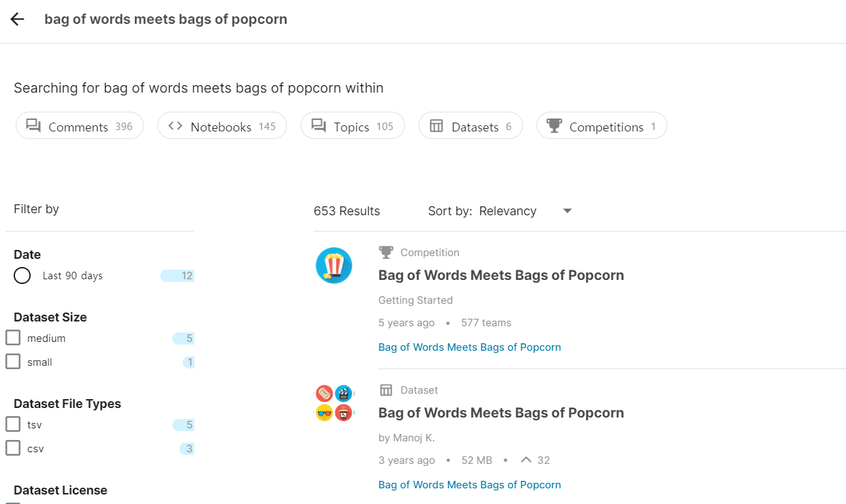Click the upvote caret on dataset result

coord(526,460)
